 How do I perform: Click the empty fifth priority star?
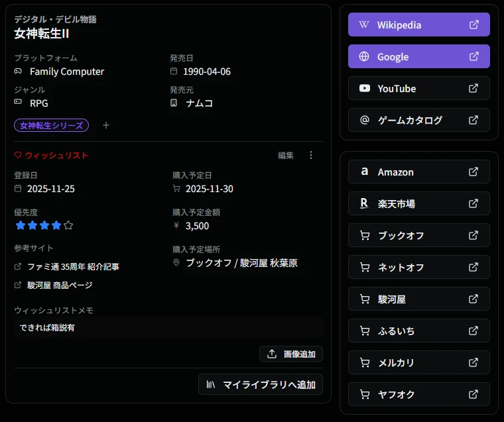pos(68,225)
